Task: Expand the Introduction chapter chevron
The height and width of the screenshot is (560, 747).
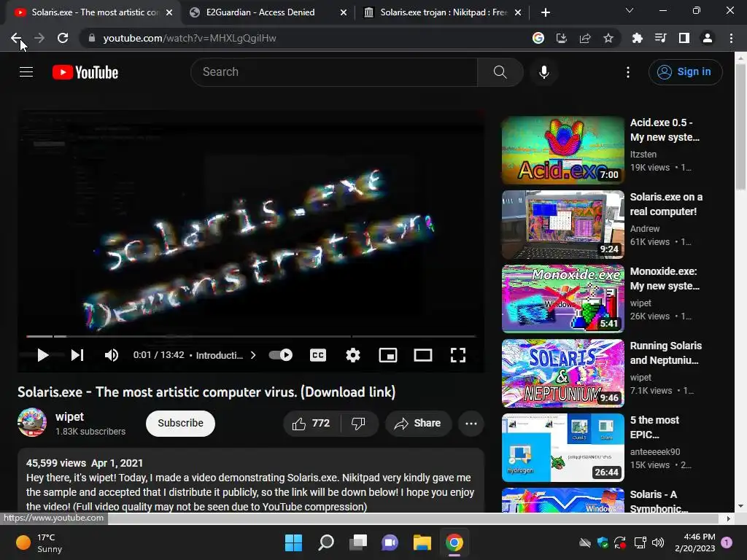Action: [253, 355]
